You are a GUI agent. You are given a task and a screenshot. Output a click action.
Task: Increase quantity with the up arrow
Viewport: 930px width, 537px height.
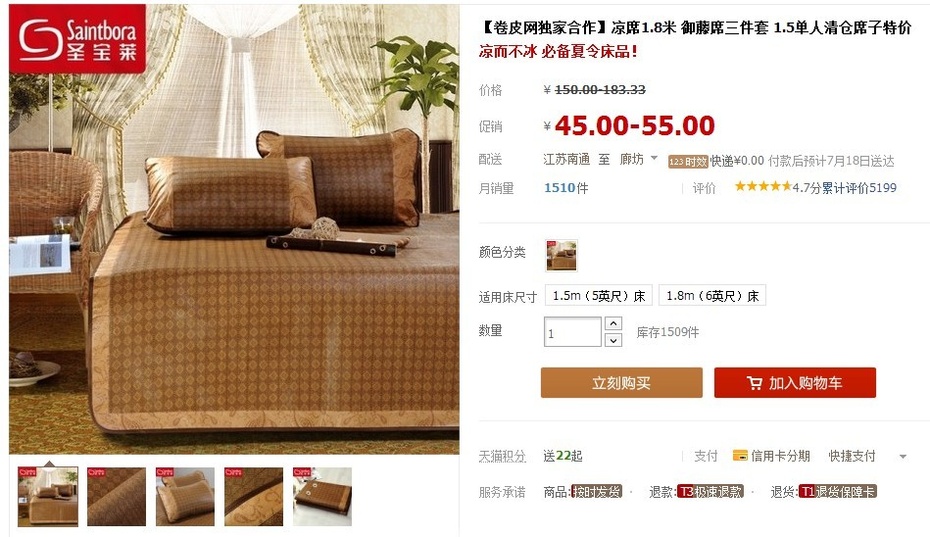[x=613, y=323]
